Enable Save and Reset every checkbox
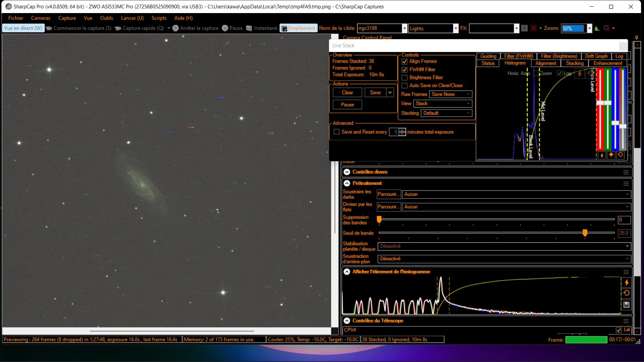Viewport: 644px width, 362px height. pyautogui.click(x=336, y=132)
